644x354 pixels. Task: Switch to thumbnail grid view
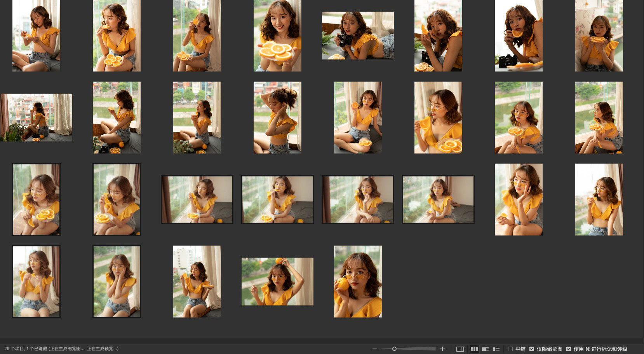pyautogui.click(x=474, y=349)
